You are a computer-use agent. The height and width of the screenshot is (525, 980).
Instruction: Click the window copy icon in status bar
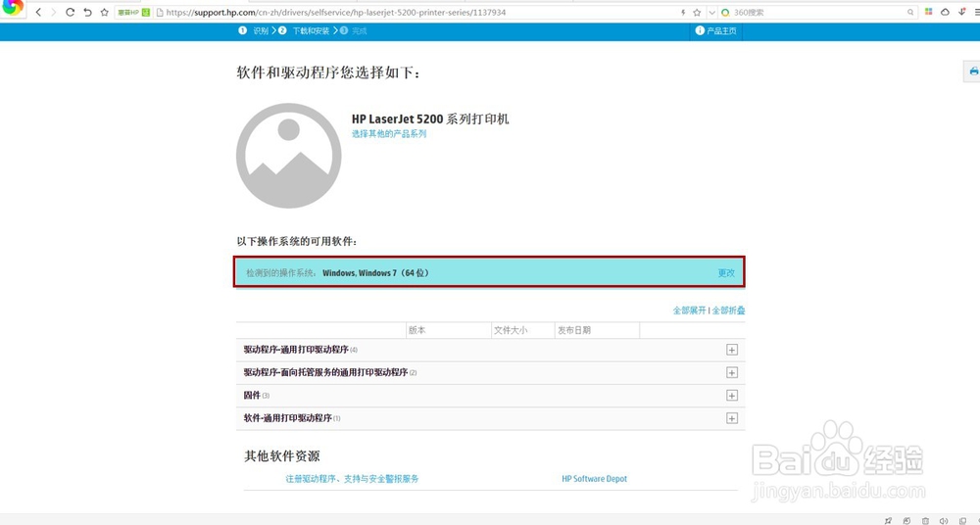[x=962, y=520]
